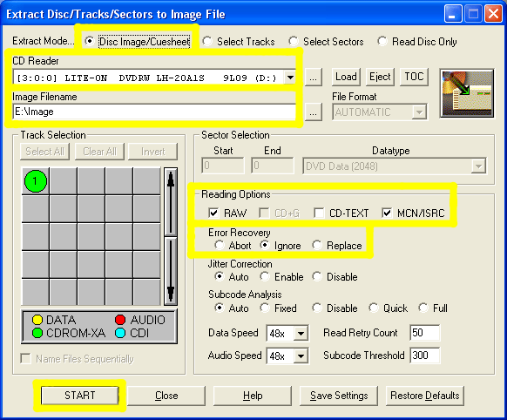The height and width of the screenshot is (420, 507).
Task: Open the Audio Speed dropdown
Action: click(x=301, y=356)
